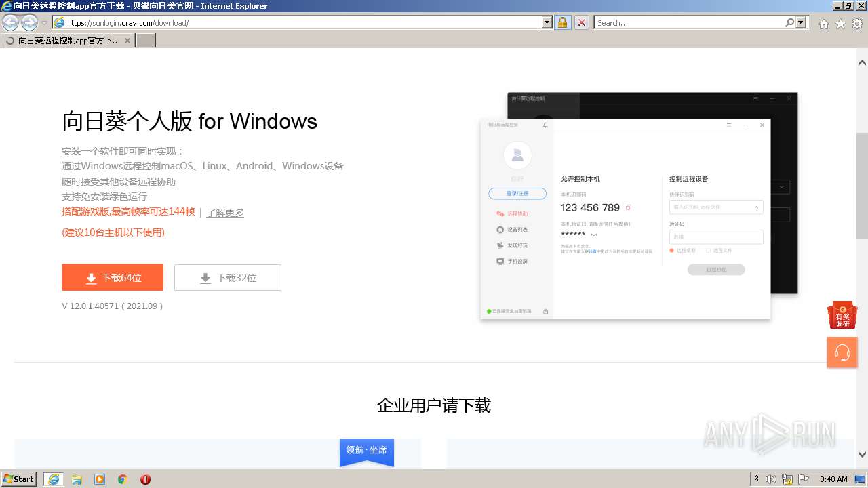This screenshot has height=488, width=868.
Task: Open the search provider dropdown
Action: point(802,22)
